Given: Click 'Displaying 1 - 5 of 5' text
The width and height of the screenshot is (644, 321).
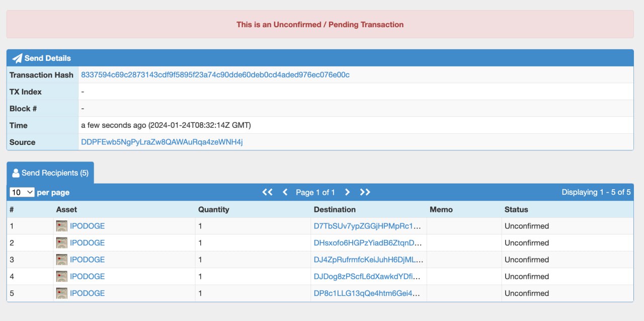Looking at the screenshot, I should point(596,192).
